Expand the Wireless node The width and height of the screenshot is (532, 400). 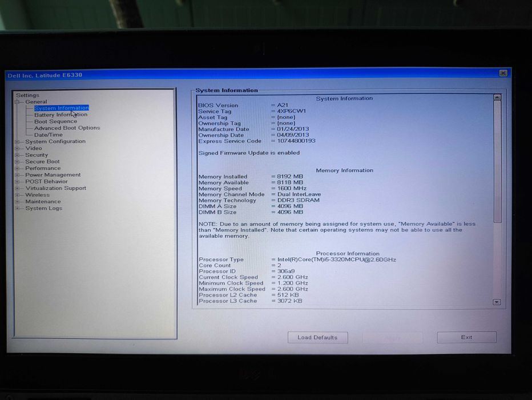(x=17, y=195)
